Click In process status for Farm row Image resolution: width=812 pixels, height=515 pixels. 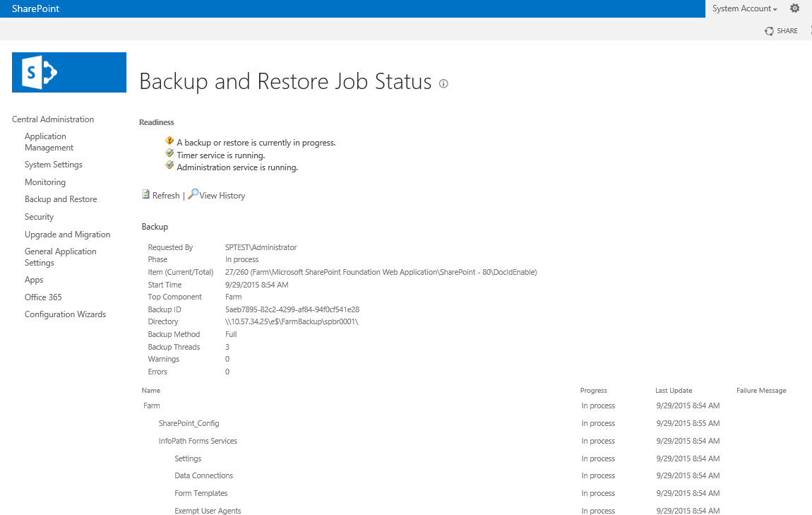click(598, 406)
